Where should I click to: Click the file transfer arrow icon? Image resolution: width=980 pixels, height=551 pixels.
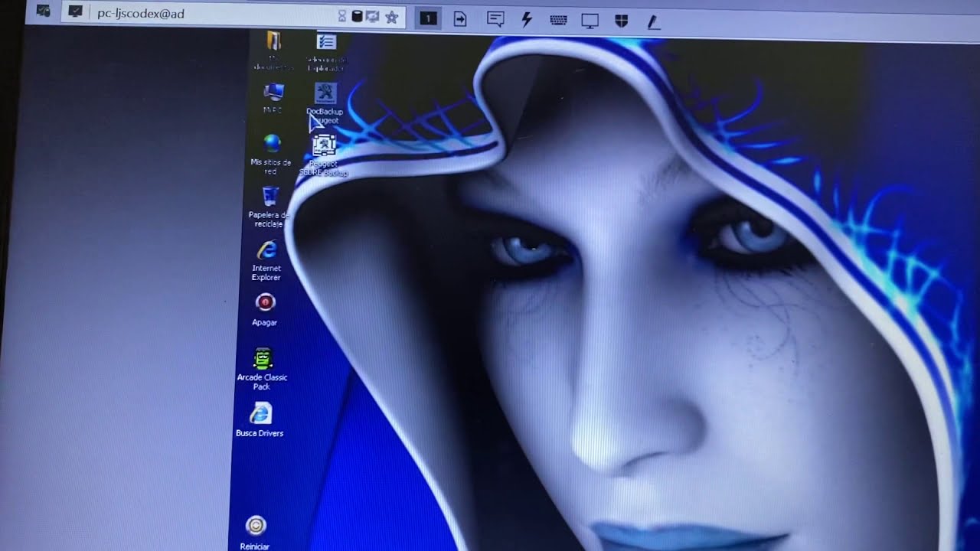460,19
